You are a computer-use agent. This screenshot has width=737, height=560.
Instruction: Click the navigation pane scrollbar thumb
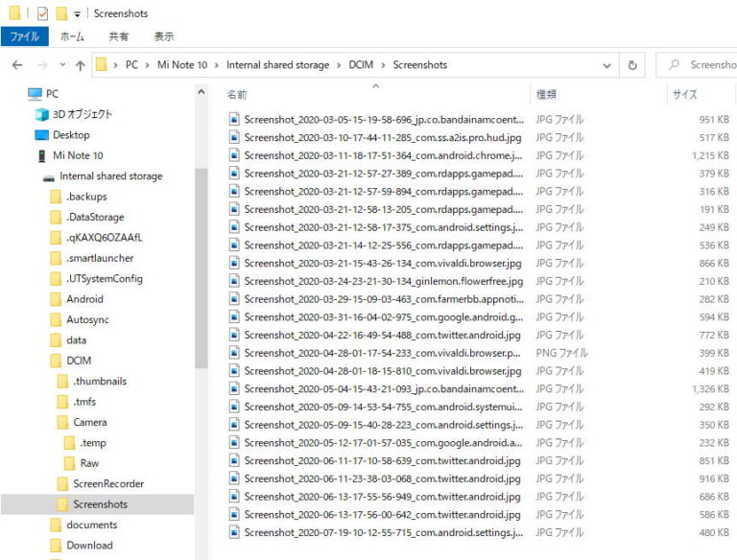[202, 268]
